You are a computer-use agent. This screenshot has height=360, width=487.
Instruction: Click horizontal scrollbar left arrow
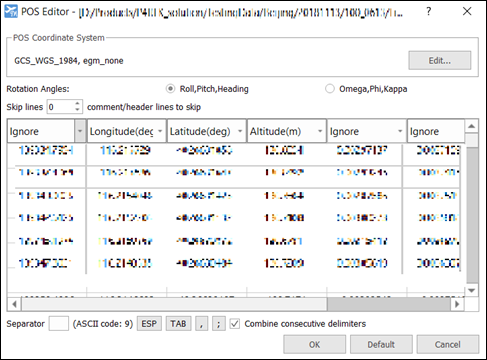(14, 304)
